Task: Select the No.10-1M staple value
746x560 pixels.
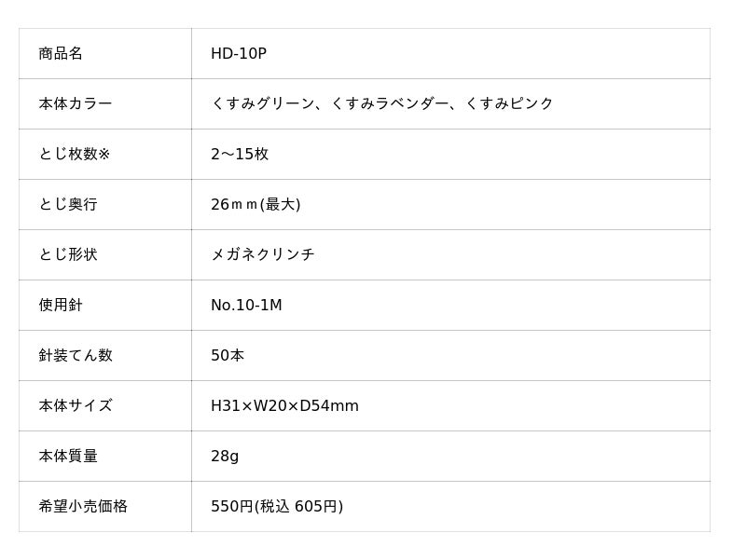Action: tap(246, 306)
